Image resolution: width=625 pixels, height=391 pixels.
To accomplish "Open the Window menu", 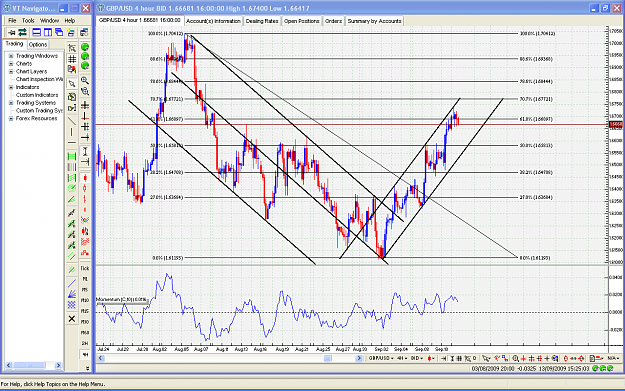I will (49, 20).
